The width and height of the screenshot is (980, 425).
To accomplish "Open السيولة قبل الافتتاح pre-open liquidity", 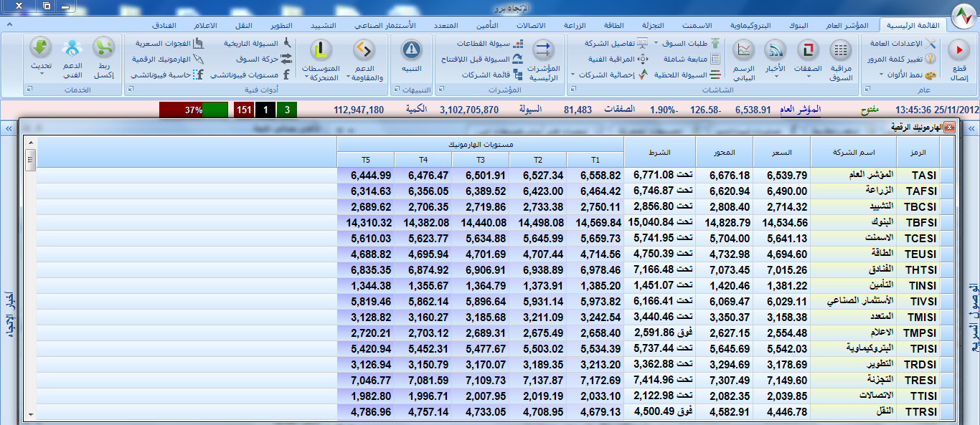I will 481,59.
